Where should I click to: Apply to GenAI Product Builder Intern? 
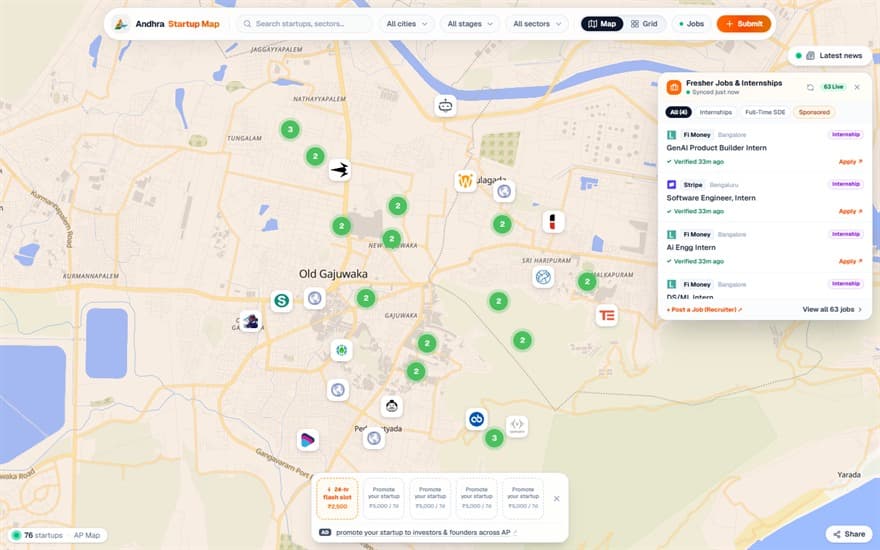pos(850,162)
